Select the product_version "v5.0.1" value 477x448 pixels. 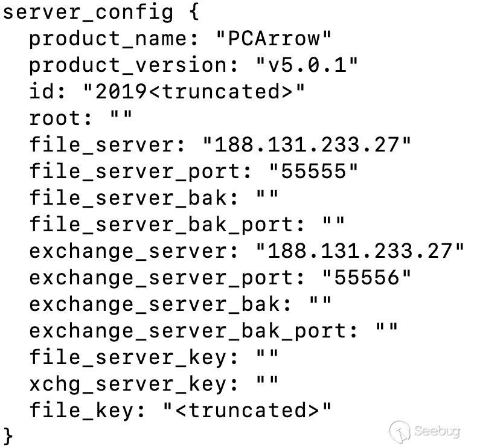[x=307, y=66]
